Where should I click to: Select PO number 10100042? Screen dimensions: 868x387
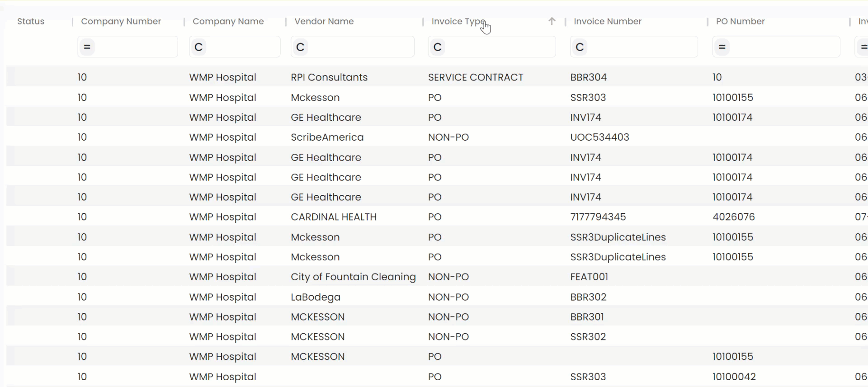pos(734,377)
